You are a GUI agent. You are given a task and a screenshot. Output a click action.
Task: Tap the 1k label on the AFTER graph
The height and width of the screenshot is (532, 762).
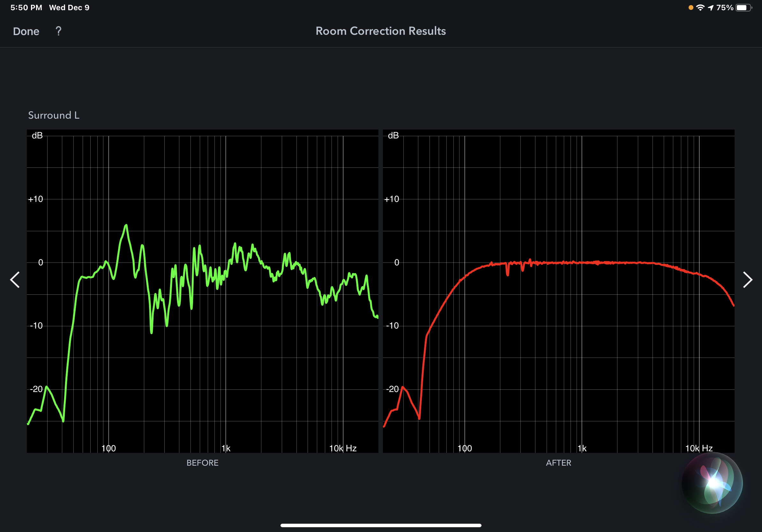tap(582, 448)
